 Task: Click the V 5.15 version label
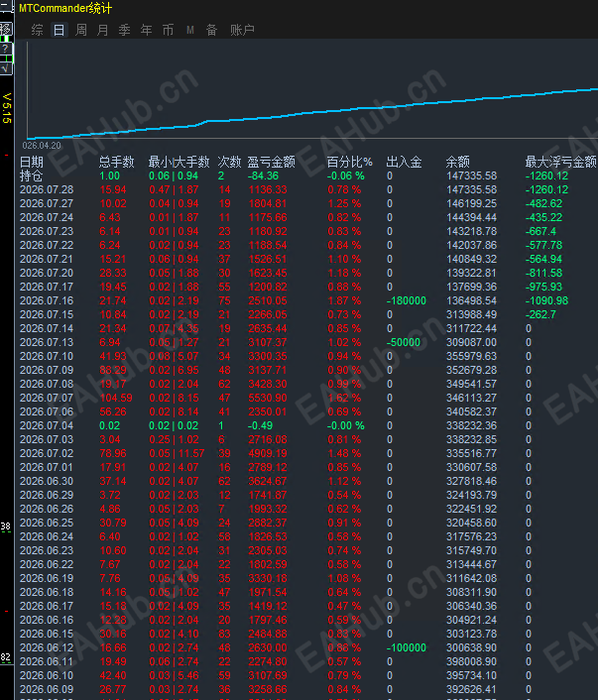7,108
